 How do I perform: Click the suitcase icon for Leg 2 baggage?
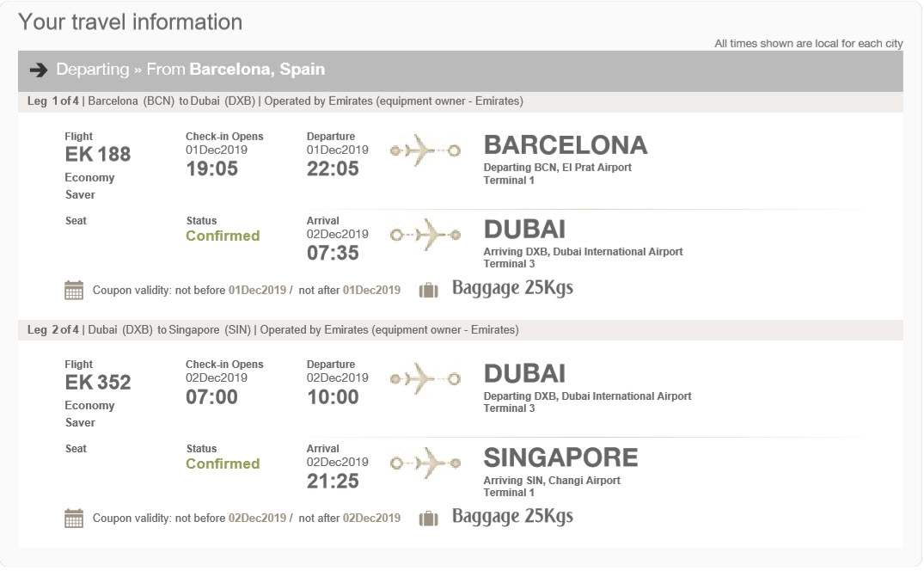[x=428, y=518]
